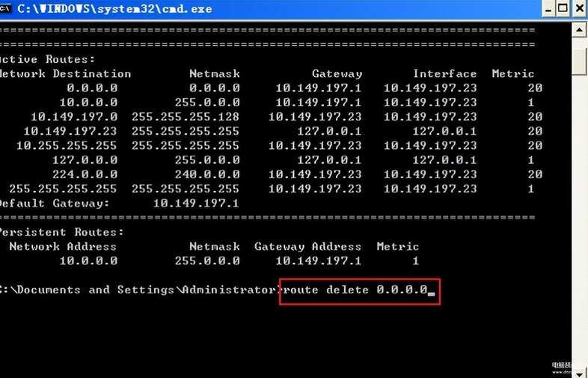Select metric 1 in the 127.0.0.0 row

pyautogui.click(x=531, y=160)
